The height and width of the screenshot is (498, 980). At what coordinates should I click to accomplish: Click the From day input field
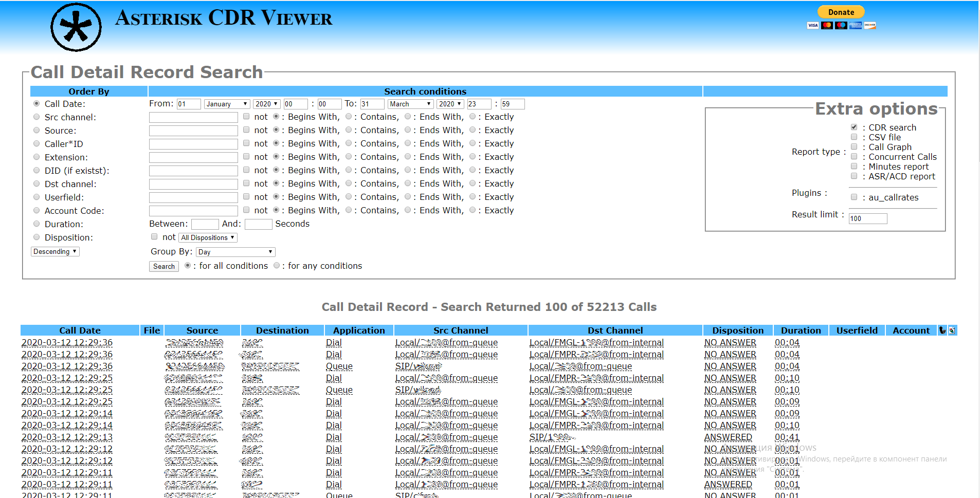[x=189, y=104]
